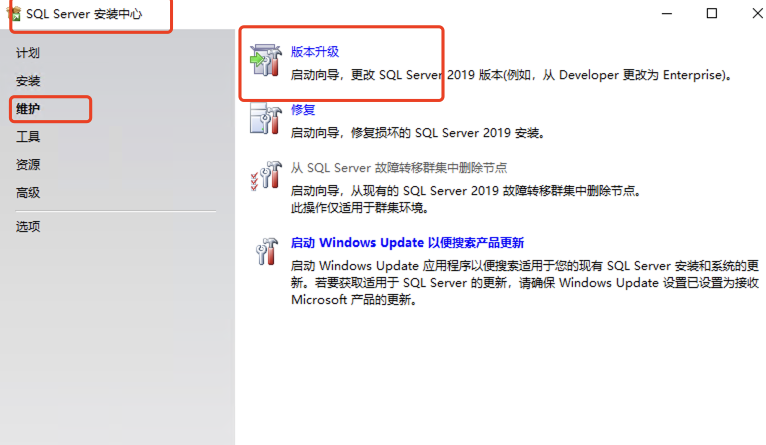Launch 启动 Windows Update 以便搜索产品更新 link

point(407,243)
